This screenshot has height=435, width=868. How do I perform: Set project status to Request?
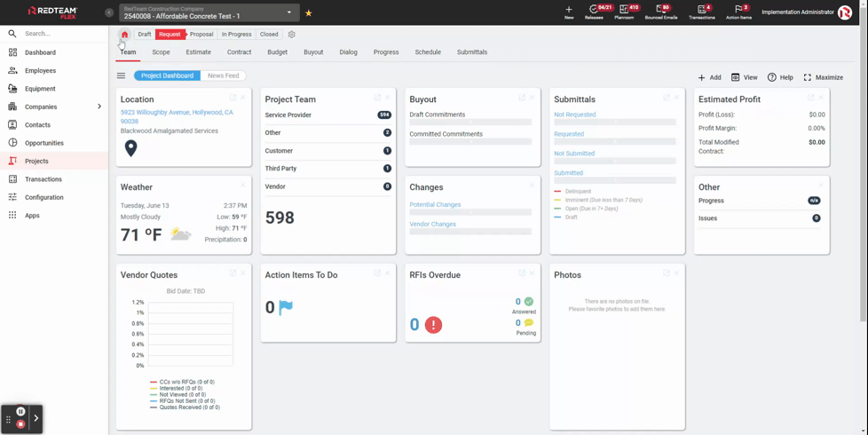click(170, 35)
